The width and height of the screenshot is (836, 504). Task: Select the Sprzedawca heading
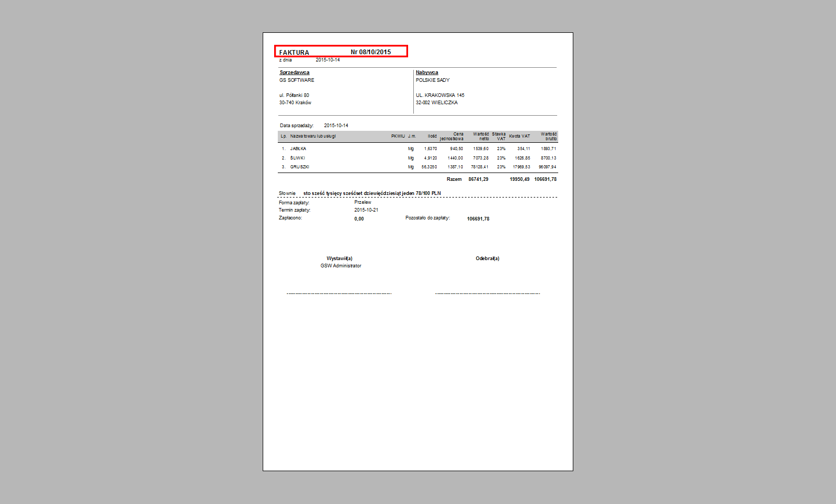pos(294,72)
